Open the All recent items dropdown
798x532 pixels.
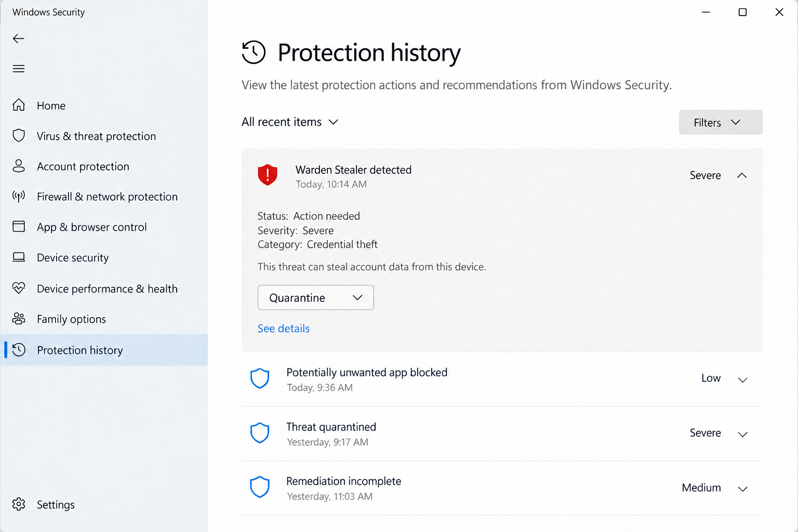[x=290, y=122]
